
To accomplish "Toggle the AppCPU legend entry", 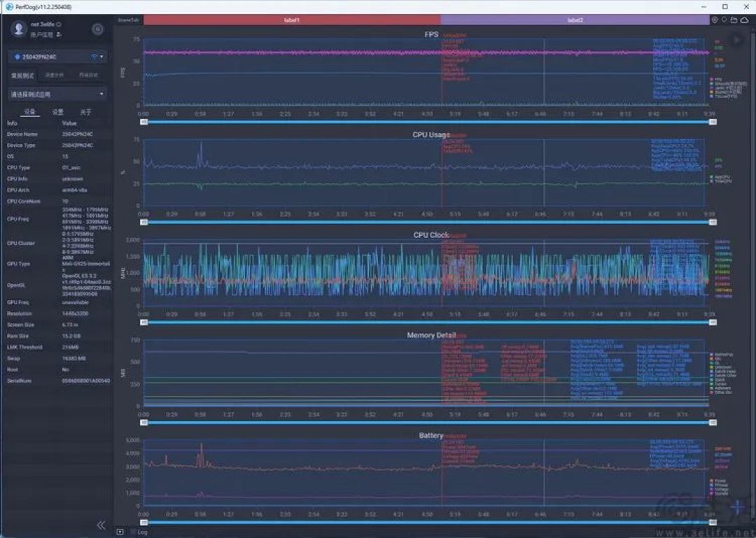I will coord(720,177).
